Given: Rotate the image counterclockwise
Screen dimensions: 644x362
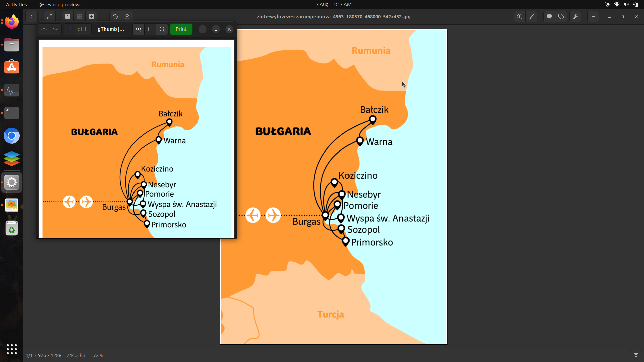Looking at the screenshot, I should point(115,17).
